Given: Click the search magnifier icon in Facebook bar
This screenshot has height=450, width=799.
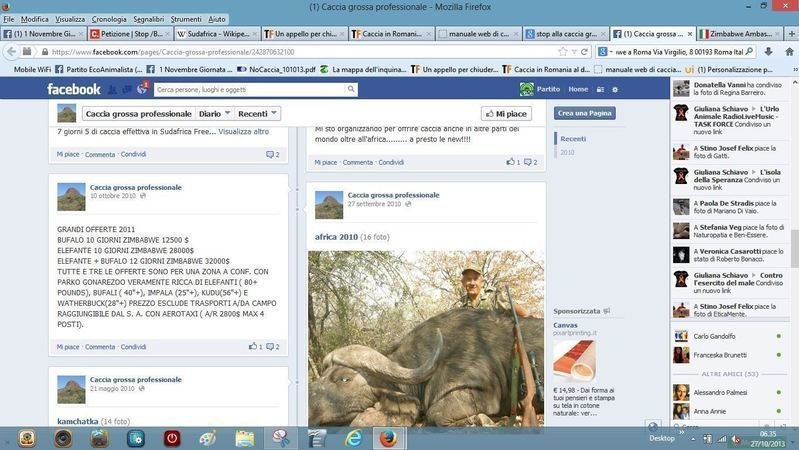Looking at the screenshot, I should [351, 89].
